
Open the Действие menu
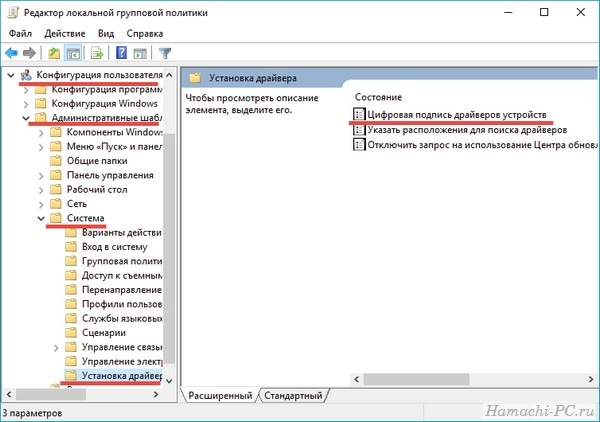coord(65,33)
